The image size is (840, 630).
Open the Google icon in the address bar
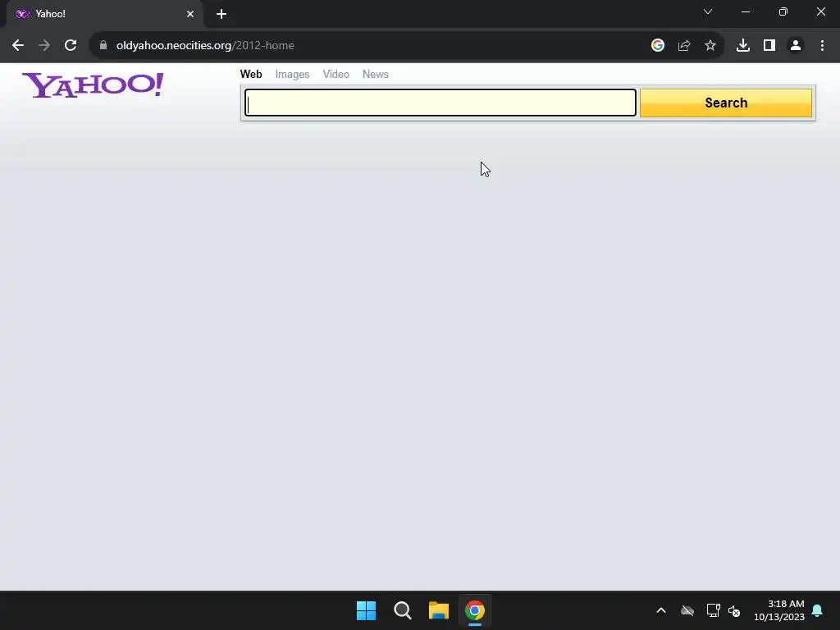click(658, 46)
